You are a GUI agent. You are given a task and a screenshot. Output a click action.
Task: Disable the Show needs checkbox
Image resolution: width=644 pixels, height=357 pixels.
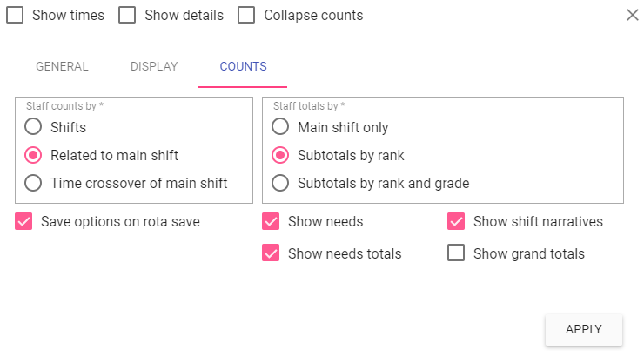click(x=271, y=222)
